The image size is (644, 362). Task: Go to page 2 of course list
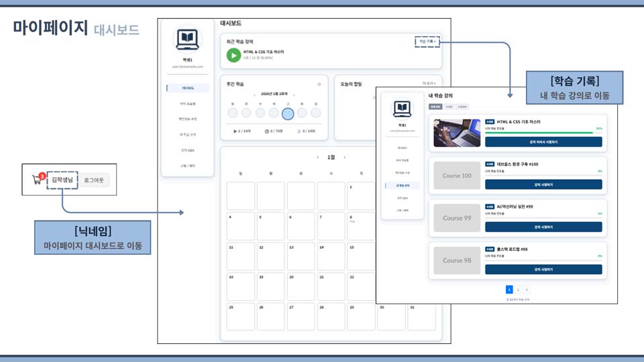coord(518,290)
